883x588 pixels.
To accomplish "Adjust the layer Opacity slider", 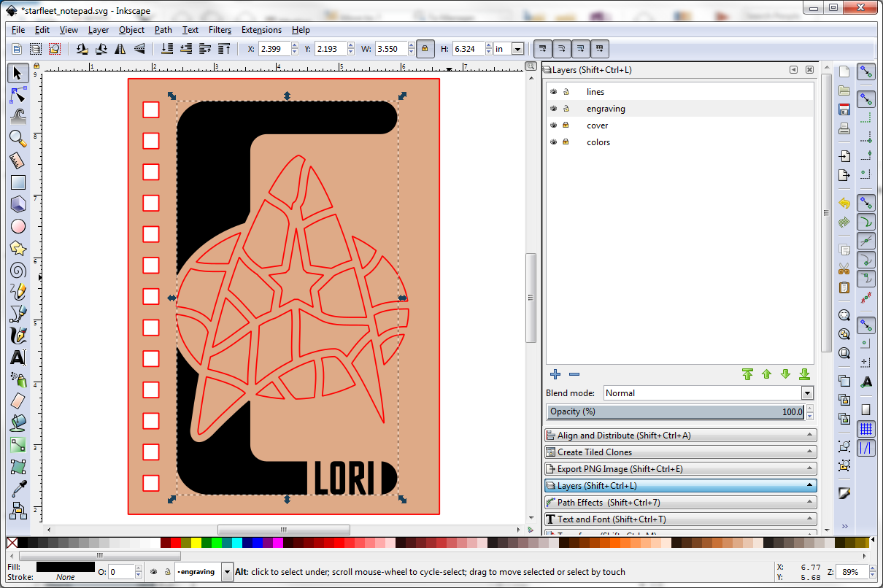I will pos(676,412).
